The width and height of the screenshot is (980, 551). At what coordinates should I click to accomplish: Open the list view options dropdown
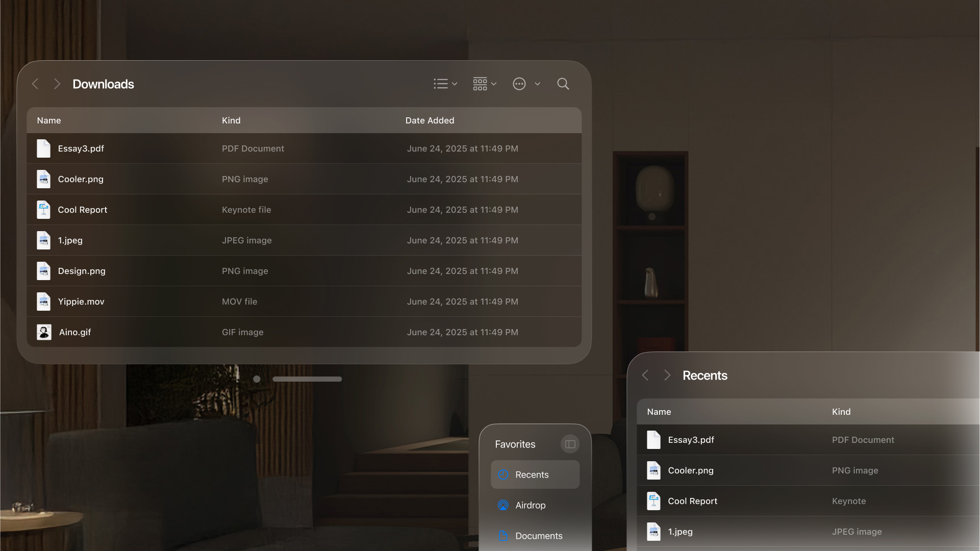coord(445,84)
